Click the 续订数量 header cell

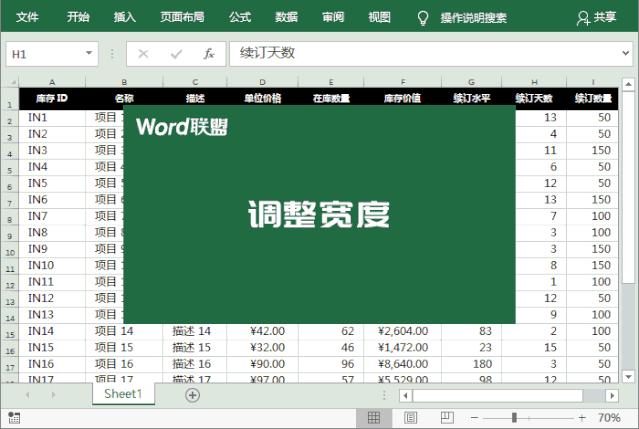(x=593, y=98)
